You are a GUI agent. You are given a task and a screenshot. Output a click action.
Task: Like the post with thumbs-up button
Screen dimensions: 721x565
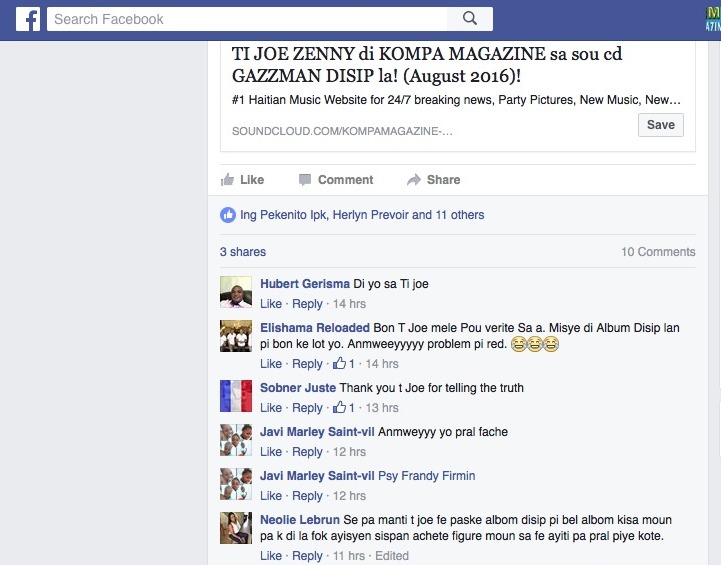pos(242,180)
